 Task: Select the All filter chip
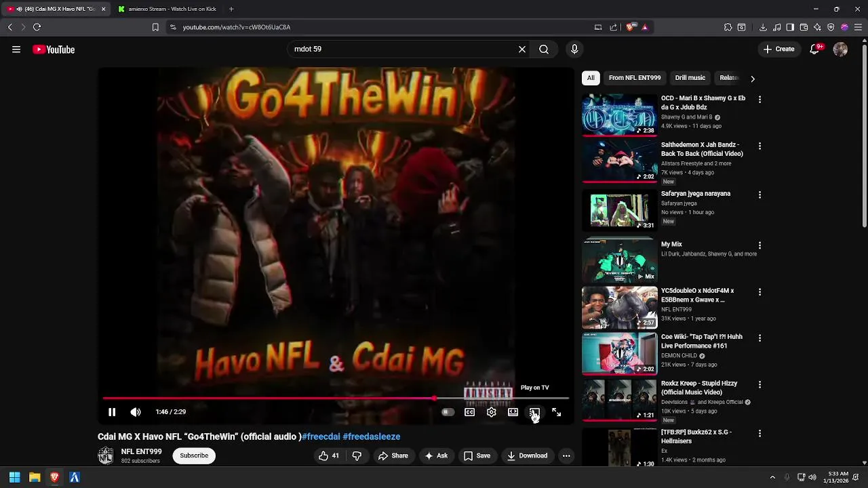591,78
